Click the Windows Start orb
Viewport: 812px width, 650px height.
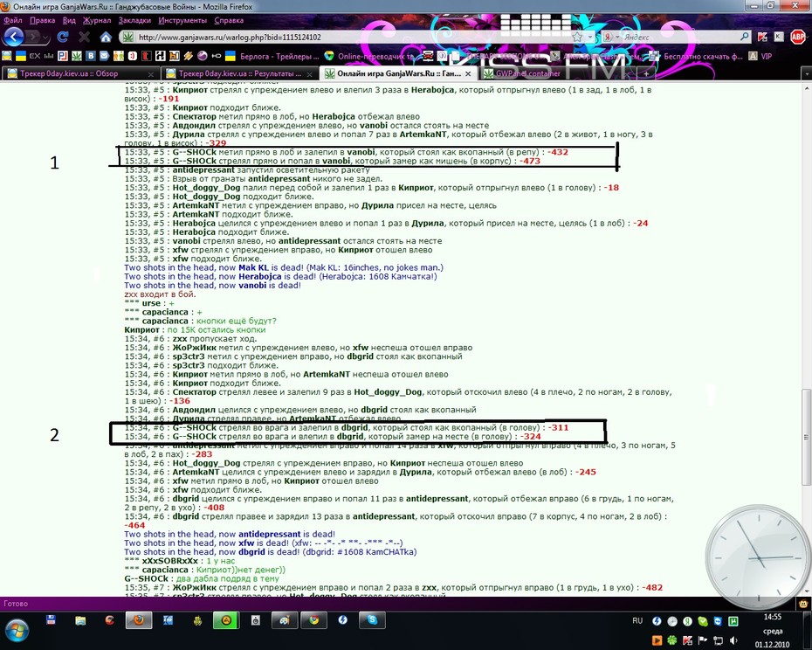point(16,631)
